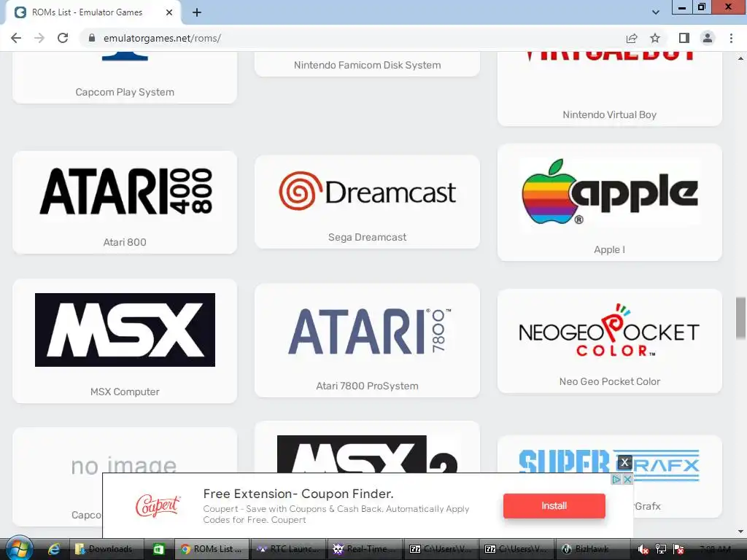Click the Coupert logo in the ad

[158, 506]
